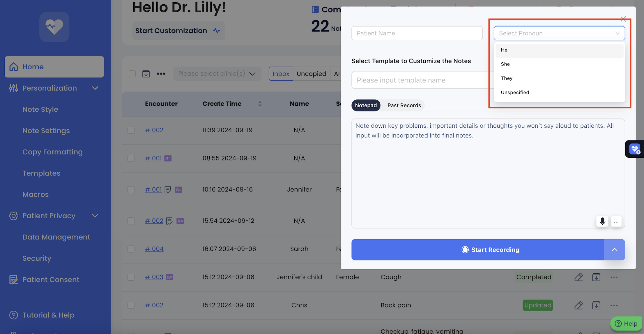Open the 'Please select clinic(s)' dropdown
Image resolution: width=644 pixels, height=334 pixels.
[x=217, y=74]
